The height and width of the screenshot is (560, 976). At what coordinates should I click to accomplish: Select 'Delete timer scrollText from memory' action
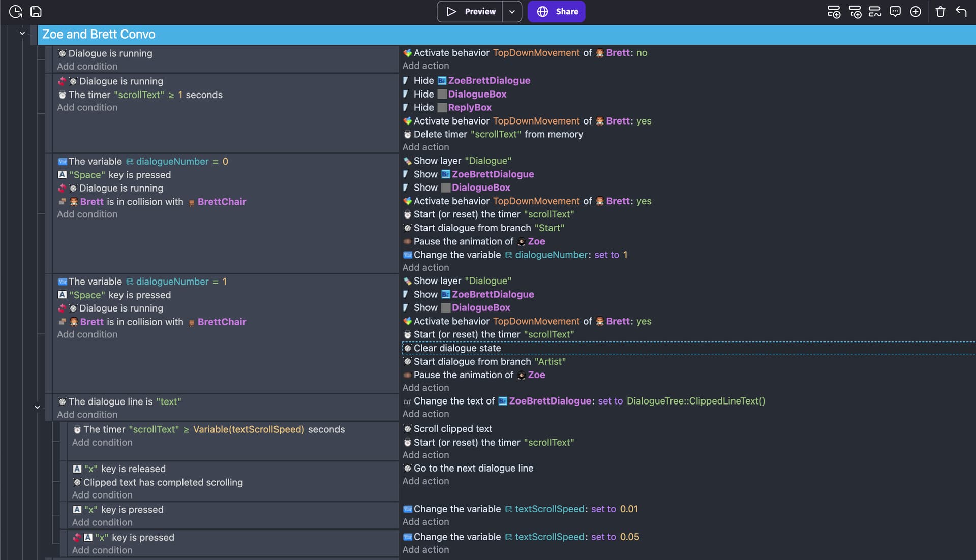(x=493, y=134)
